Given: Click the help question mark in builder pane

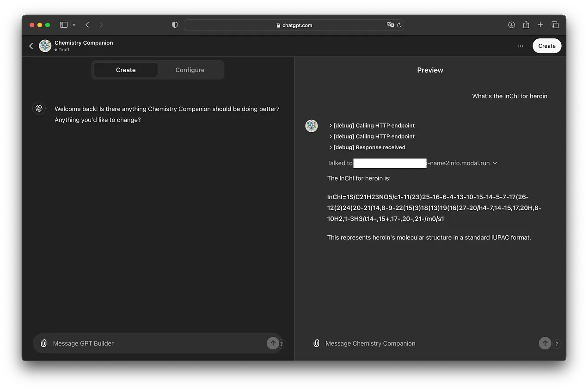Looking at the screenshot, I should [x=282, y=344].
